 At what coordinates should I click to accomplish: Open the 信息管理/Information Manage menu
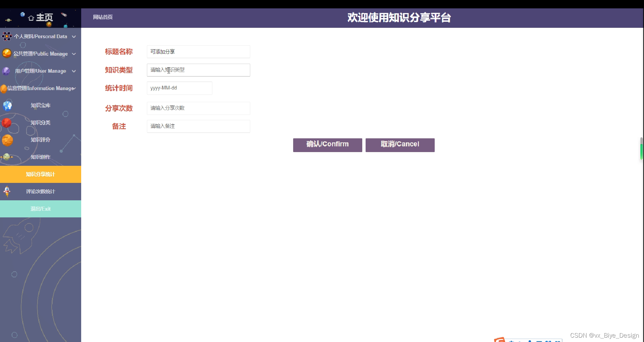[41, 88]
